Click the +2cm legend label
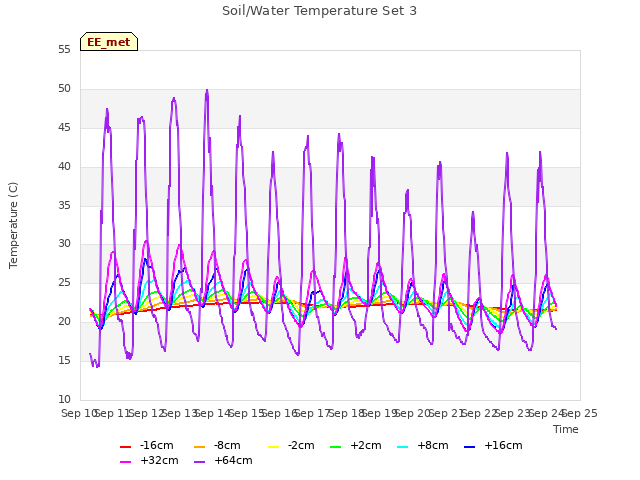640x480 pixels. (366, 445)
